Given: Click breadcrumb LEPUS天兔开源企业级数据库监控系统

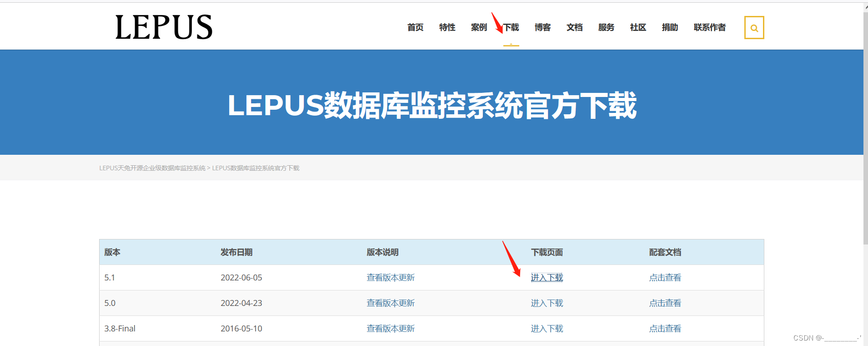Looking at the screenshot, I should 152,168.
